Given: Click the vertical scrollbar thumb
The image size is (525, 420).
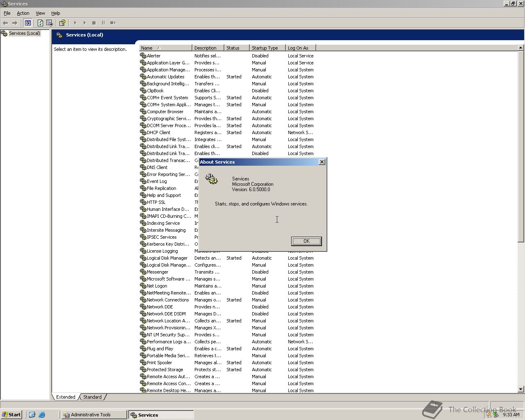Looking at the screenshot, I should pyautogui.click(x=521, y=147).
